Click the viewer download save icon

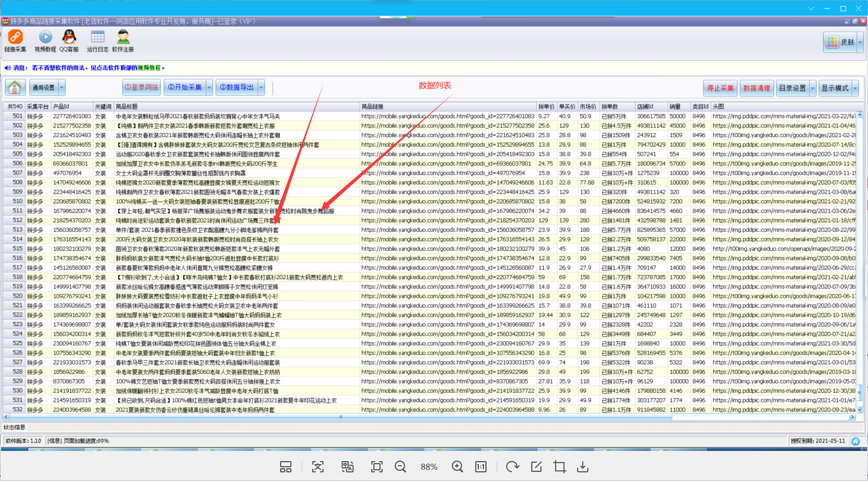[583, 467]
